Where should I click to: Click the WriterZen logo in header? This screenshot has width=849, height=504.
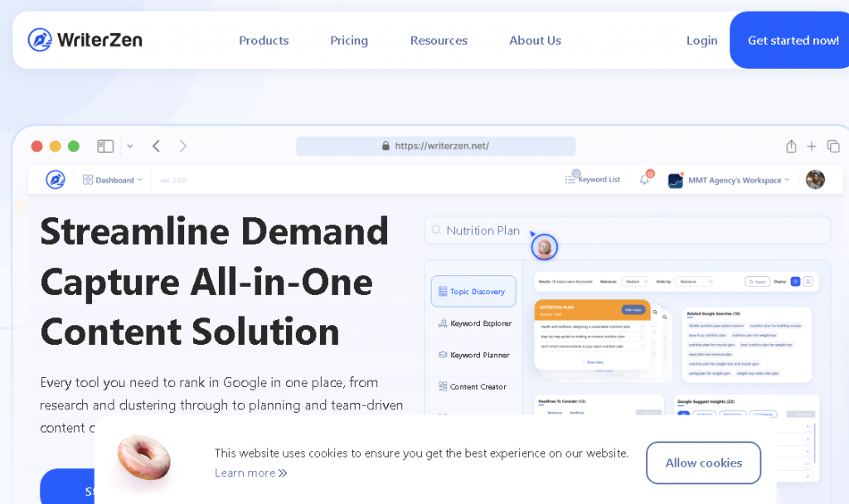click(85, 40)
